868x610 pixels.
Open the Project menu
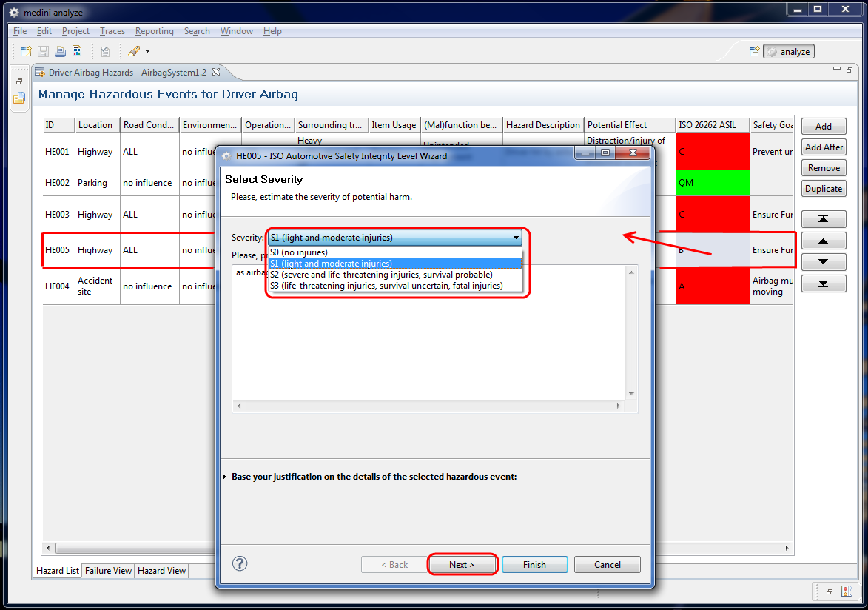pos(75,31)
